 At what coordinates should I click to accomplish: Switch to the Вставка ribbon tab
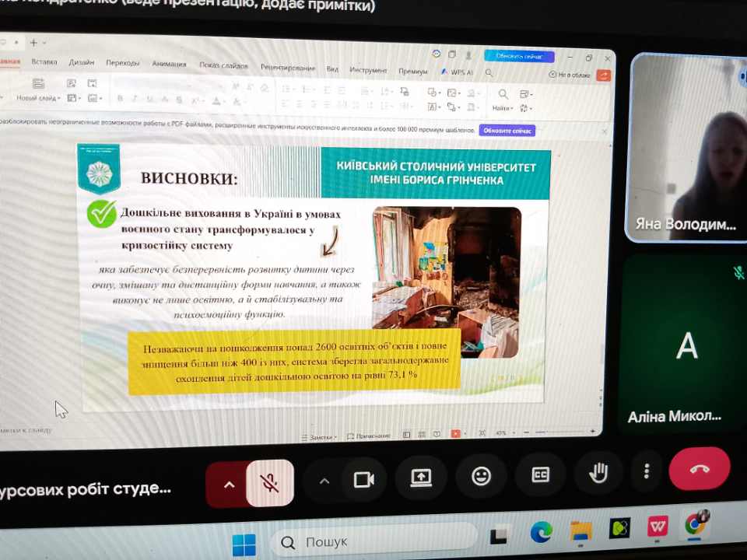click(x=44, y=62)
